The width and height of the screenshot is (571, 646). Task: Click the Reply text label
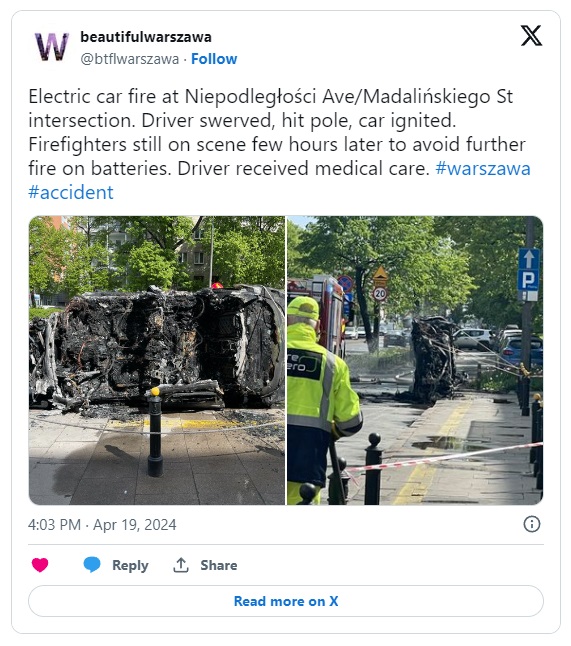130,565
